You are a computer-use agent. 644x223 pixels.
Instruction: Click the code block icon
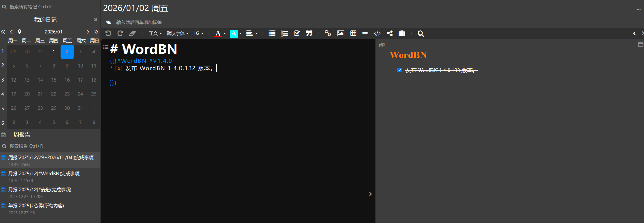(377, 33)
